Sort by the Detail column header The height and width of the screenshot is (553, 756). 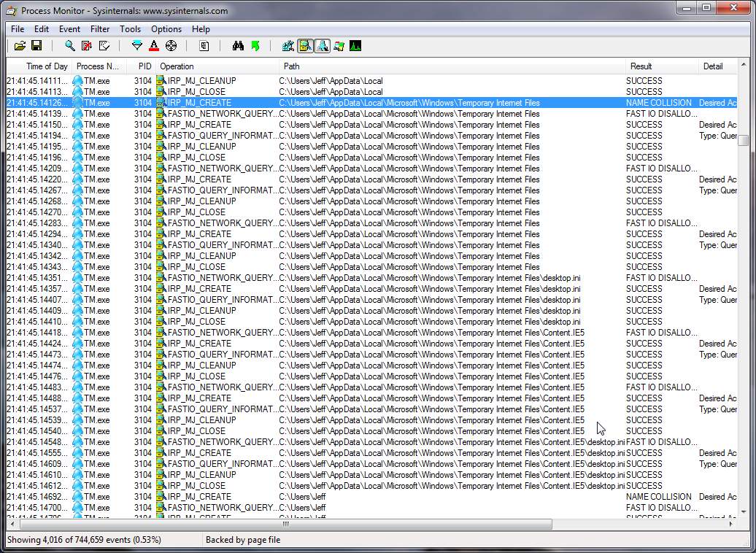pyautogui.click(x=717, y=66)
